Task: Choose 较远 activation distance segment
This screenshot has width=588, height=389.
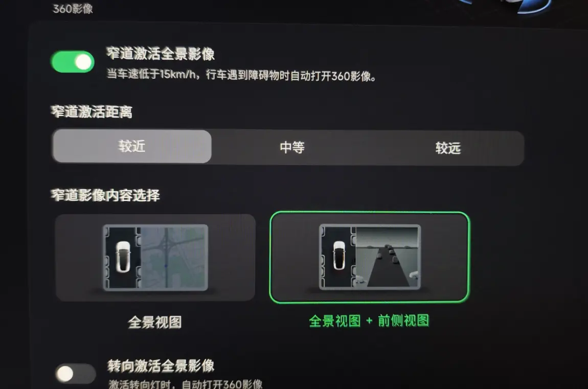Action: [448, 148]
